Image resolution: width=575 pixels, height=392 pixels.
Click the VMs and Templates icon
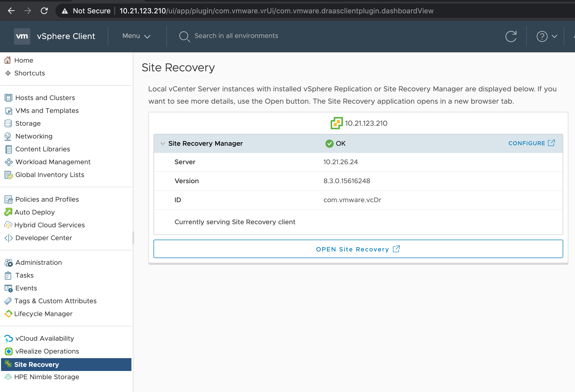(8, 111)
